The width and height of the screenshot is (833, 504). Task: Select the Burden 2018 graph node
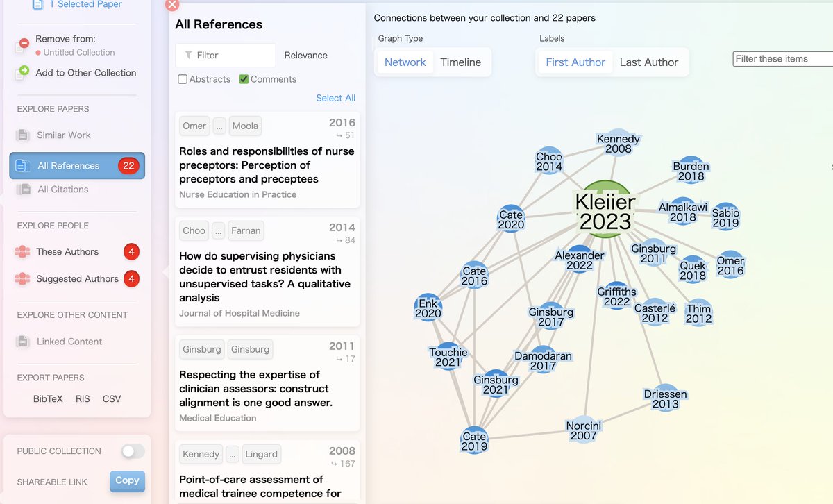[691, 170]
